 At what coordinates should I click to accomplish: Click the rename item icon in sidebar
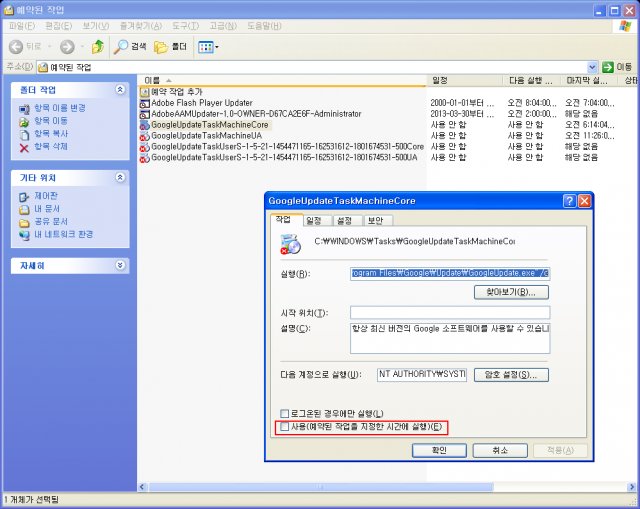click(24, 109)
